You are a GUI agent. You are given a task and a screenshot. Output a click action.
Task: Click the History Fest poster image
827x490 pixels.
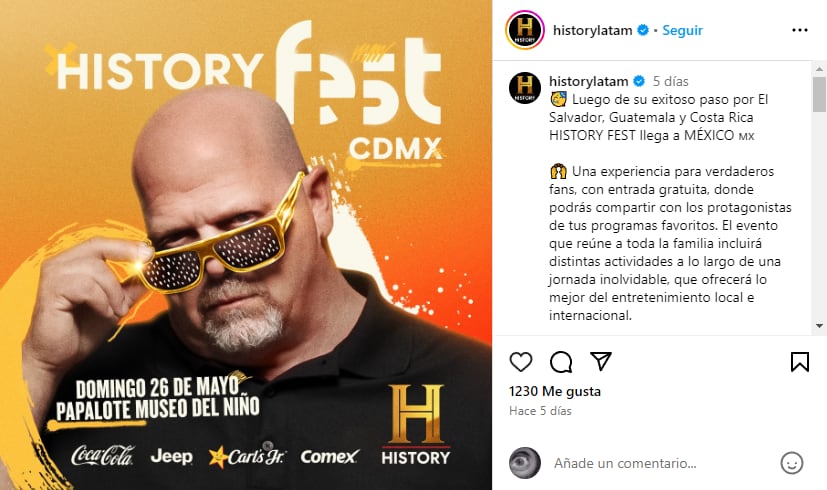pyautogui.click(x=246, y=245)
